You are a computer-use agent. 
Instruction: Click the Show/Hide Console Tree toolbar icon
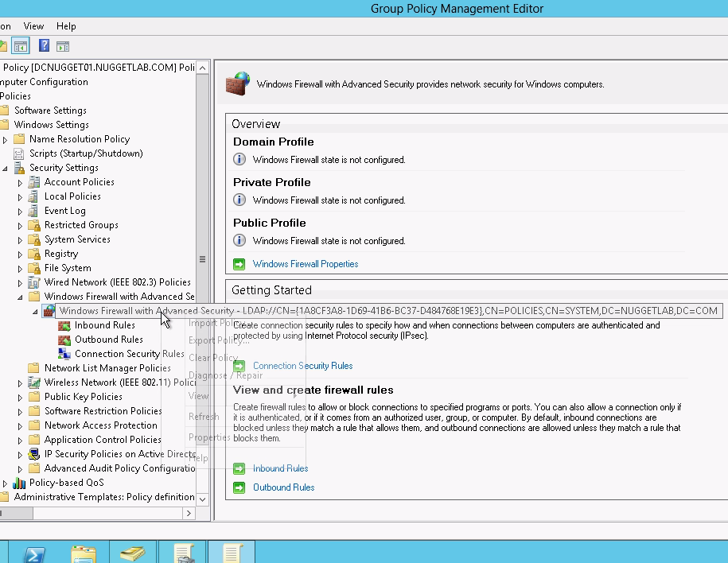pyautogui.click(x=20, y=45)
